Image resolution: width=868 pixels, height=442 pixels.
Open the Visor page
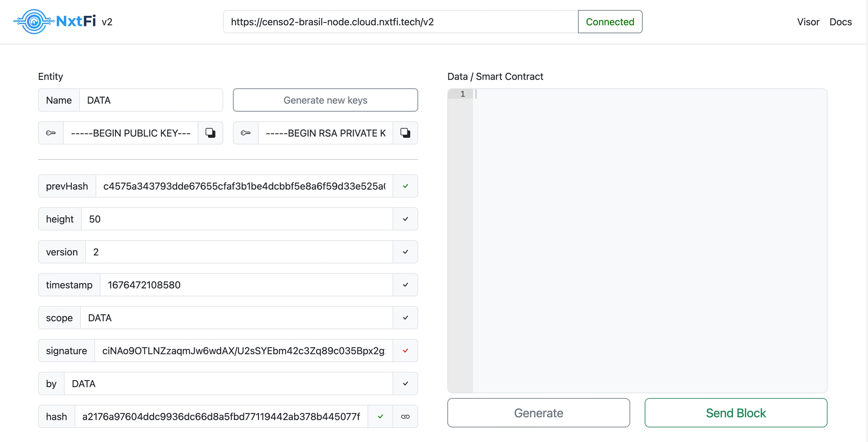pos(808,22)
